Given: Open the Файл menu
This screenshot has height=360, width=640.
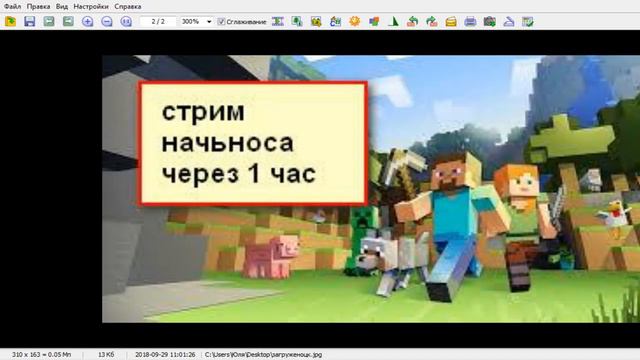Looking at the screenshot, I should (12, 7).
